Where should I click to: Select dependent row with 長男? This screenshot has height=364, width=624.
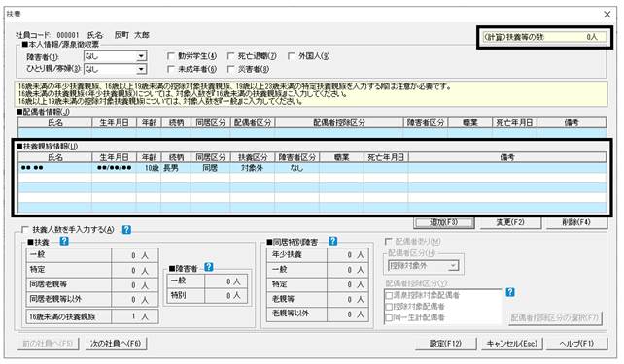(x=312, y=168)
